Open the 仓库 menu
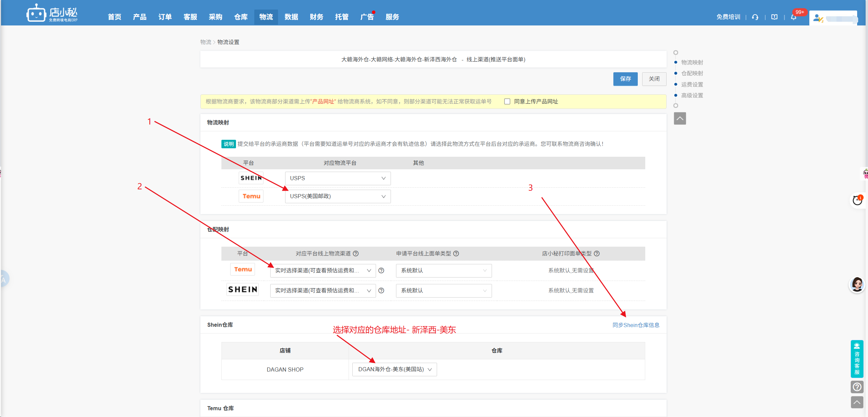This screenshot has width=868, height=417. point(241,17)
